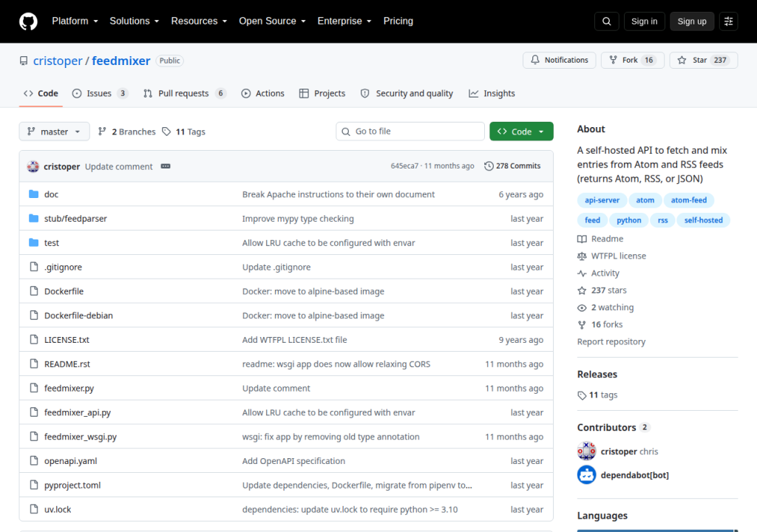The height and width of the screenshot is (532, 757).
Task: Click the repository icon before cristoper
Action: tap(24, 61)
